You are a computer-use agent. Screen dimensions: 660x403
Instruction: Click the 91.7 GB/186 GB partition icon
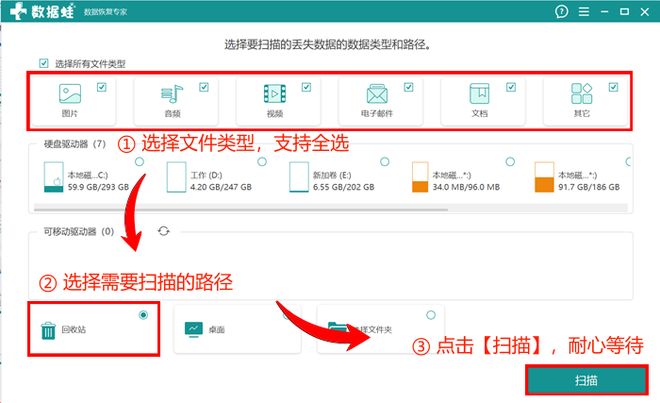point(544,177)
